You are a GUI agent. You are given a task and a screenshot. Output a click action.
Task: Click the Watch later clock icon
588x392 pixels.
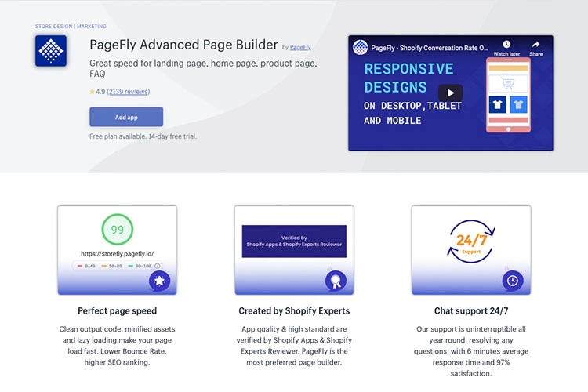click(x=506, y=44)
